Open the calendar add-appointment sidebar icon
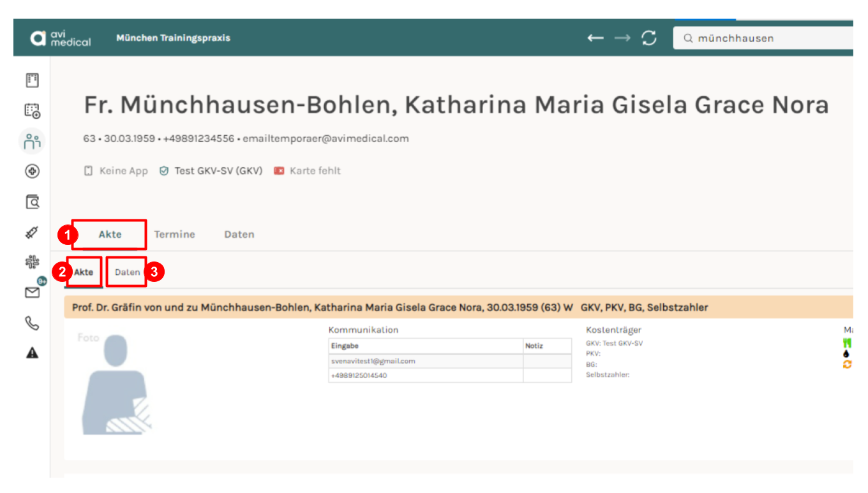Screen dimensions: 868x493 (x=32, y=111)
